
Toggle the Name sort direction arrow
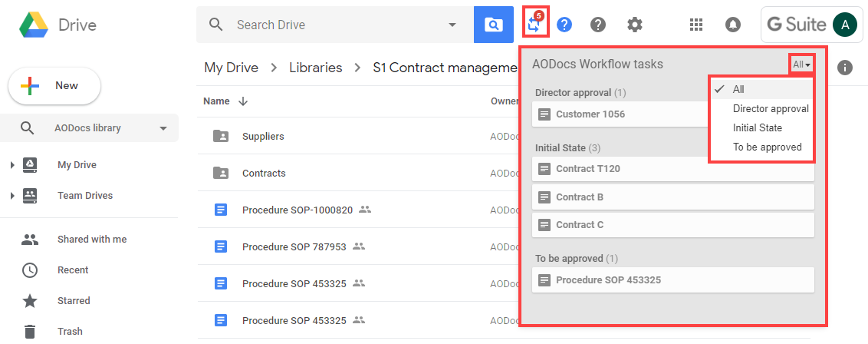coord(242,101)
